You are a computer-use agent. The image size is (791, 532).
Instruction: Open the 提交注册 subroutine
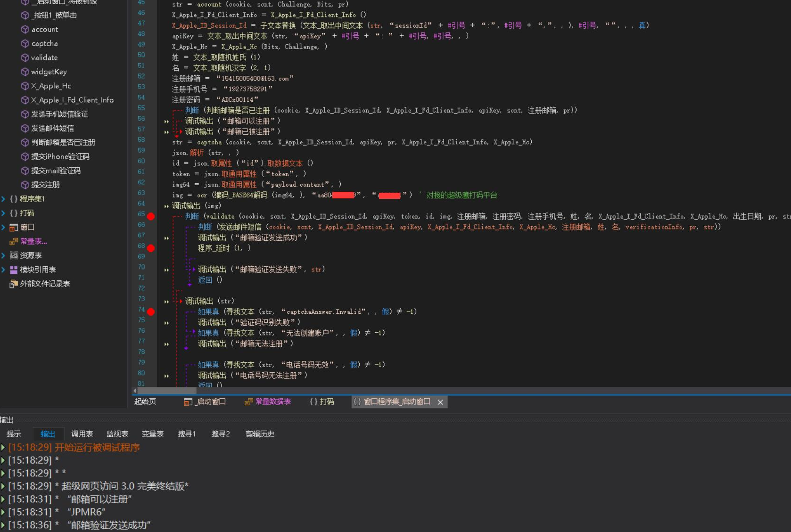[45, 185]
